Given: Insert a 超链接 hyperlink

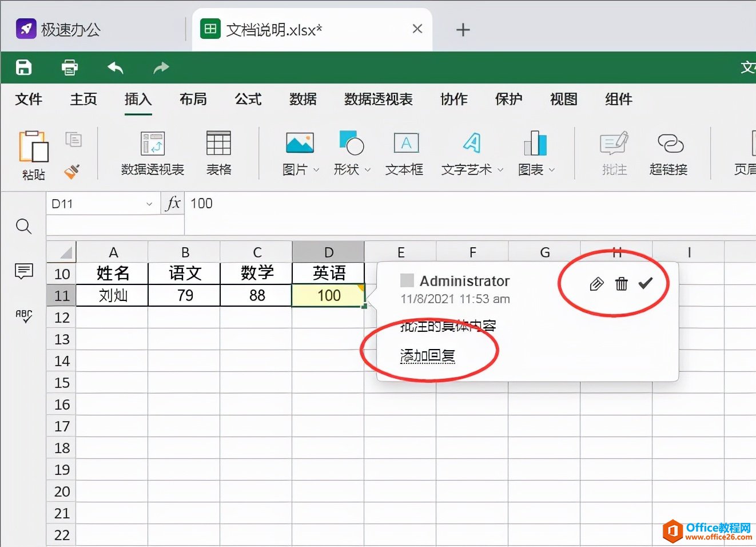Looking at the screenshot, I should pos(668,152).
